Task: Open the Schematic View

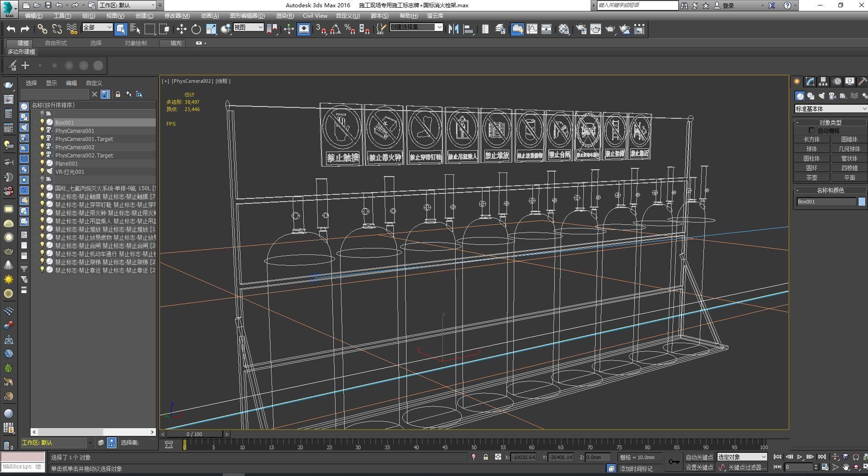Action: pos(546,29)
